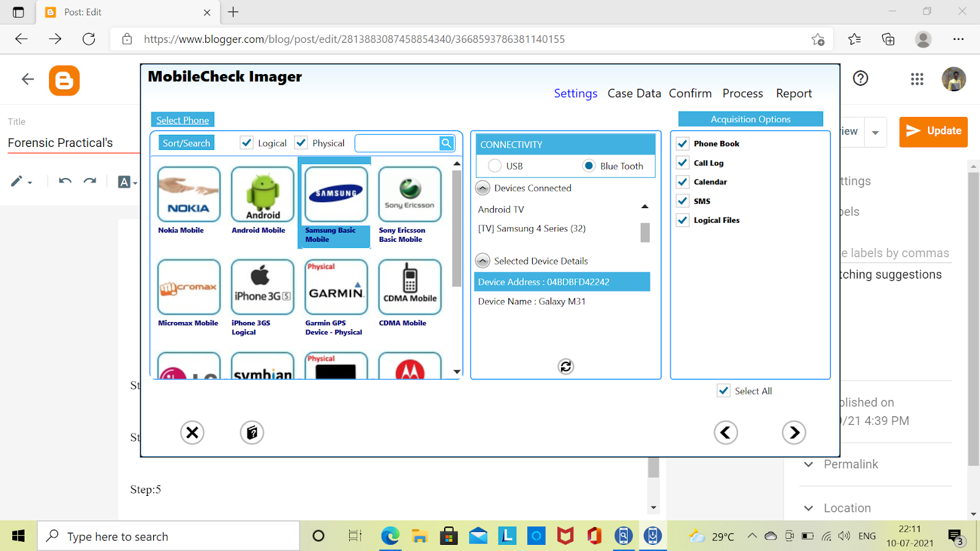Click the Acquisition Options header button
Image resolution: width=980 pixels, height=551 pixels.
750,119
